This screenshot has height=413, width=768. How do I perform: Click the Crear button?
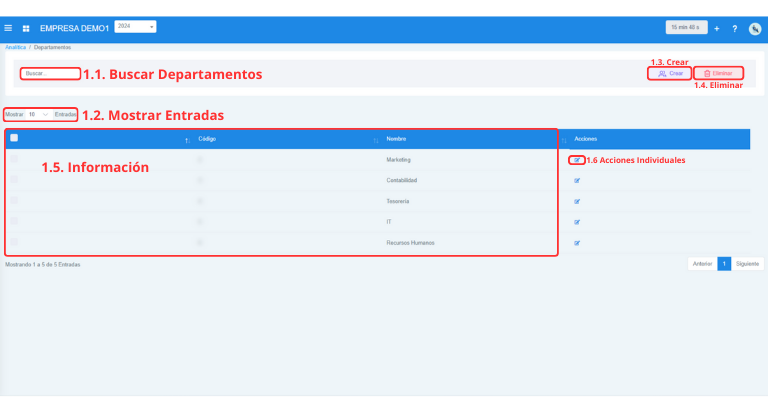(x=671, y=73)
